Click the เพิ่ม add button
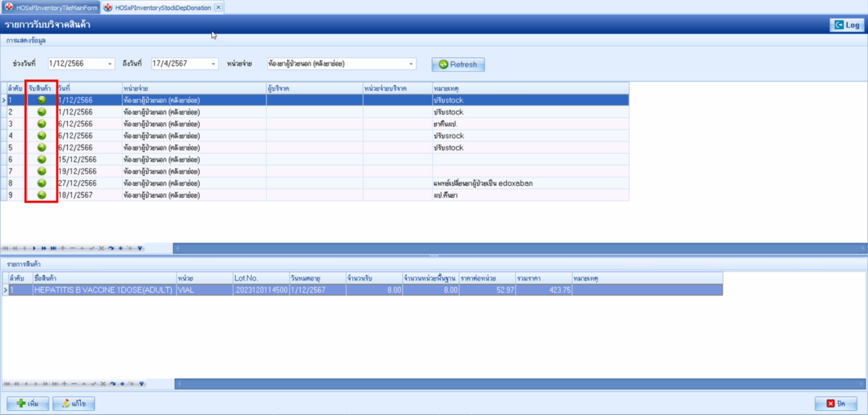 point(27,403)
